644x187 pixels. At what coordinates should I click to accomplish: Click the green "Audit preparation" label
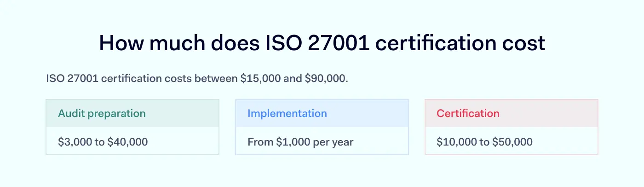pos(102,113)
